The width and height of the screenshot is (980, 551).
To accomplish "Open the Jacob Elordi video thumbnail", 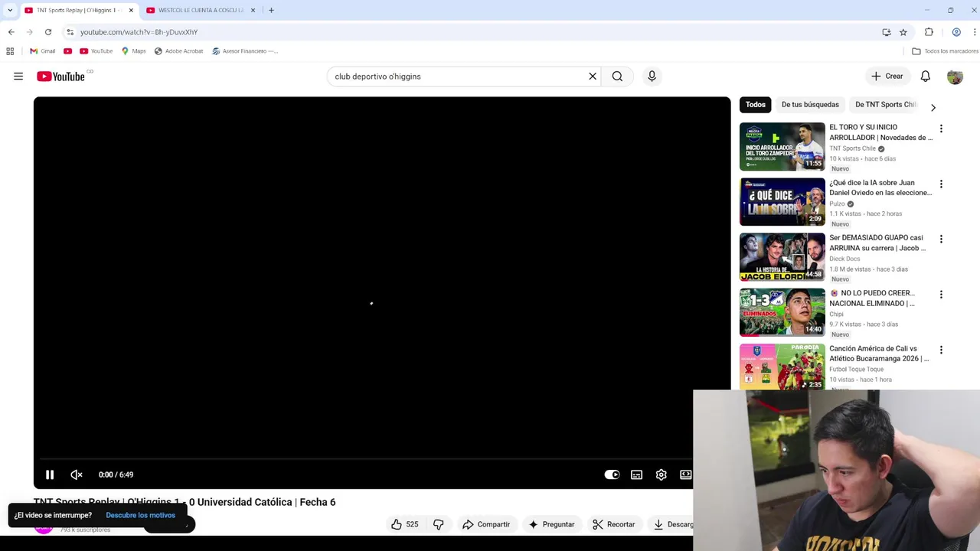I will tap(782, 257).
